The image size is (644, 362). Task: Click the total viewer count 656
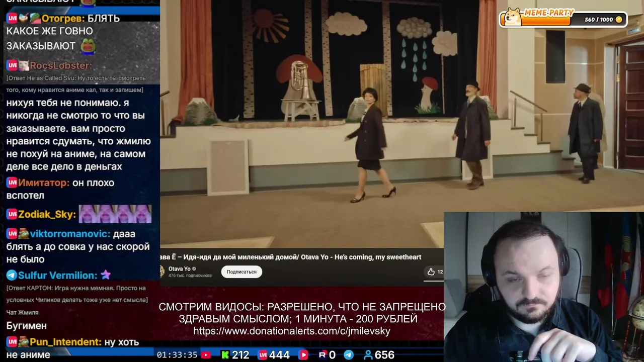384,355
